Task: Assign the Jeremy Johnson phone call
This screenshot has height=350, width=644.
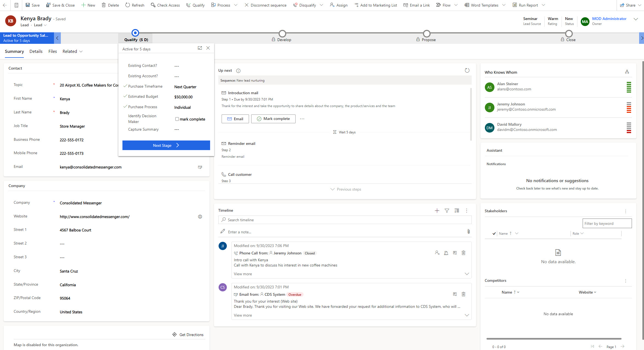Action: 437,253
